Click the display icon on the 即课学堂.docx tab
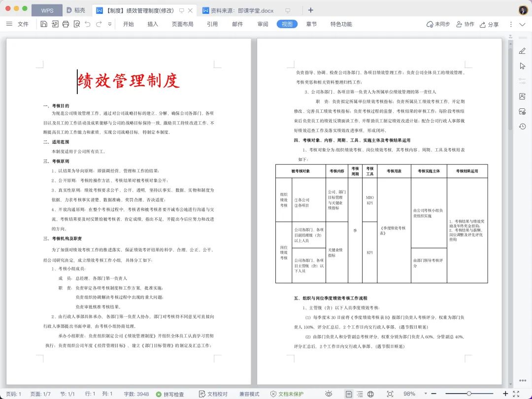Viewport: 532px width, 399px height. (x=288, y=10)
